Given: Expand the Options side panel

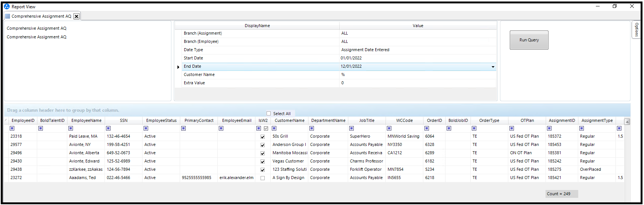Looking at the screenshot, I should 636,29.
